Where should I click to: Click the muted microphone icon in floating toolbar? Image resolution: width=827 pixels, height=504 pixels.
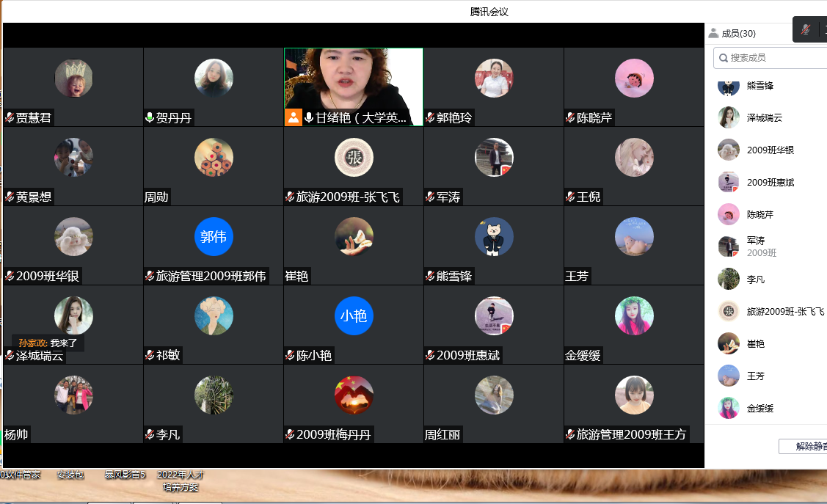point(806,29)
